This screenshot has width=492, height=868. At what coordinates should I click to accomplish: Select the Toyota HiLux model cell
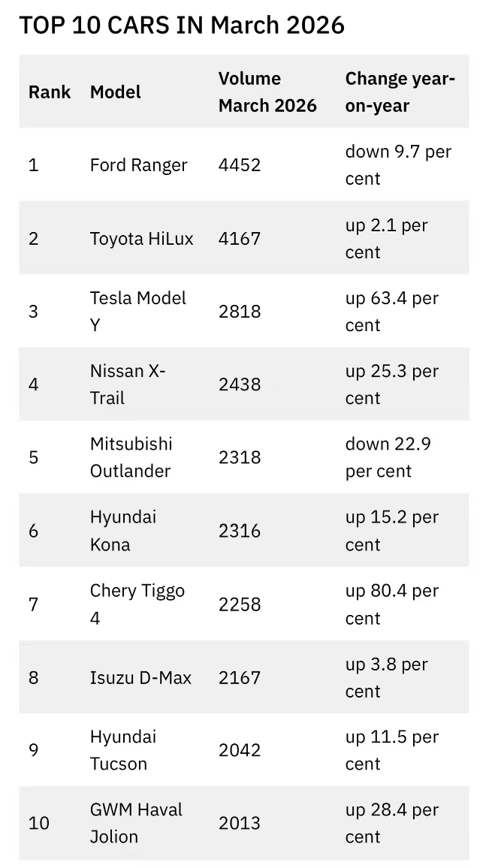[142, 239]
